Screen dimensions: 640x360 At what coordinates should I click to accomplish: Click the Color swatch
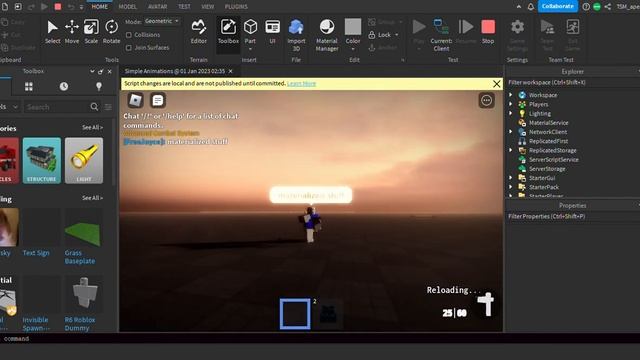[353, 27]
